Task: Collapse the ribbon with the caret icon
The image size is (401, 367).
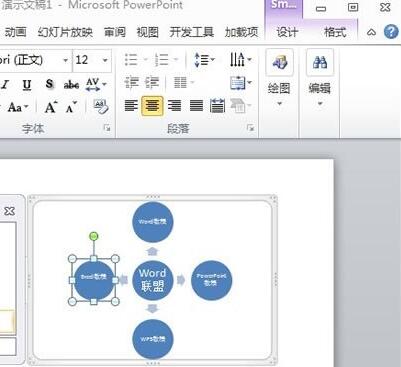Action: pyautogui.click(x=371, y=32)
